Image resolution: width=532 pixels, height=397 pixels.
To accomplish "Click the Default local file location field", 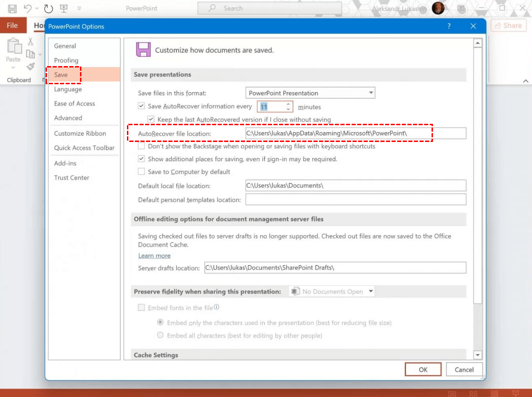I will point(356,185).
